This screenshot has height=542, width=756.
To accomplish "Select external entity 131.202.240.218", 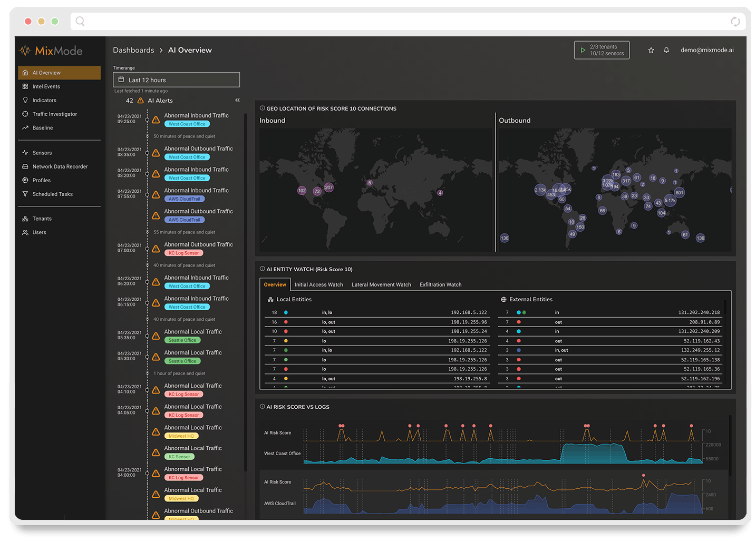I will 610,312.
